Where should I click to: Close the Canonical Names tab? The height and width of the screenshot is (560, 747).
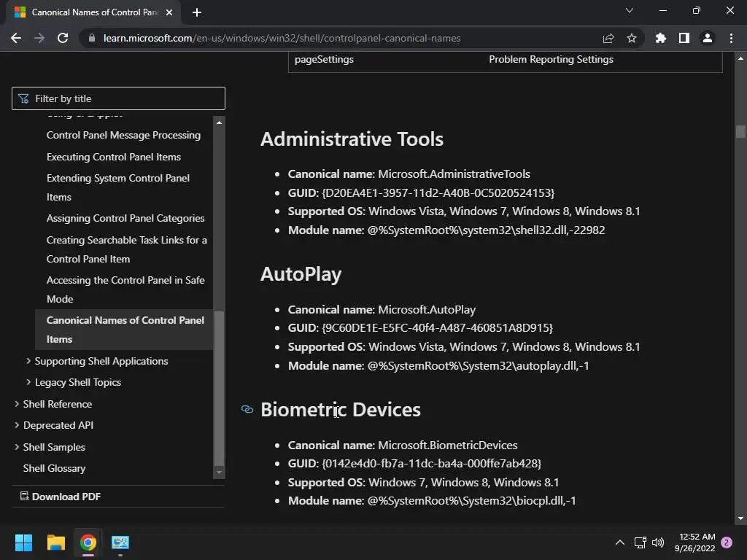169,12
